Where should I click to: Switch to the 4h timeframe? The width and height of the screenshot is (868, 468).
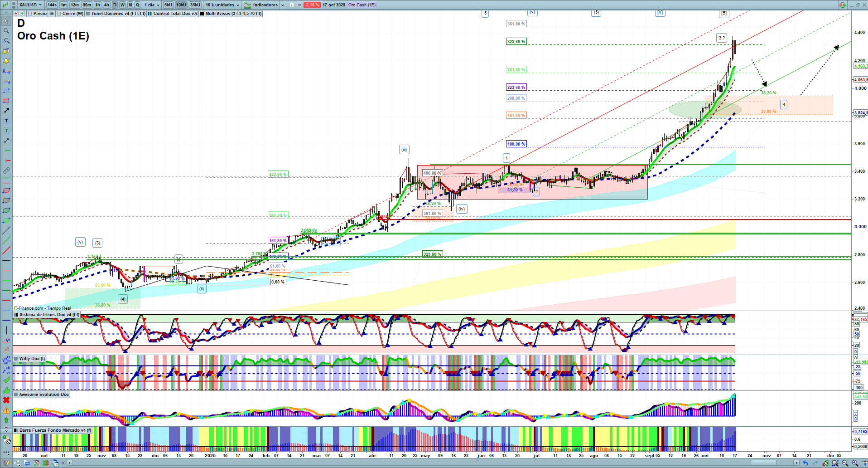106,5
